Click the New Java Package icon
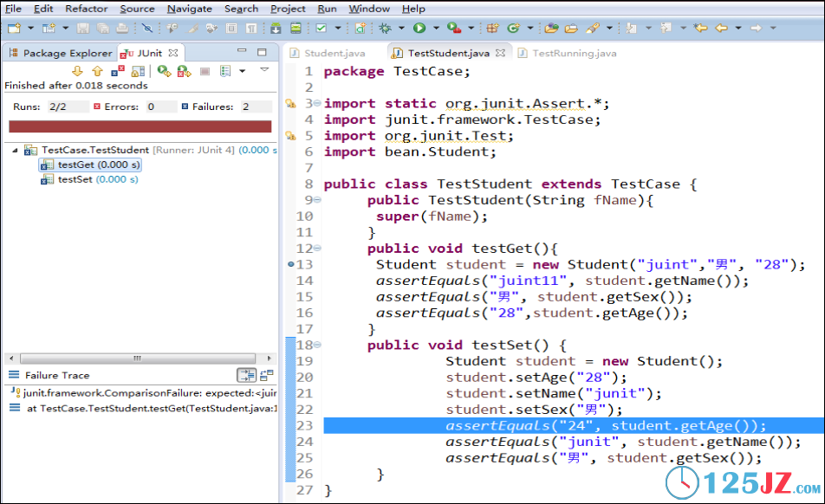This screenshot has height=504, width=825. pyautogui.click(x=492, y=28)
